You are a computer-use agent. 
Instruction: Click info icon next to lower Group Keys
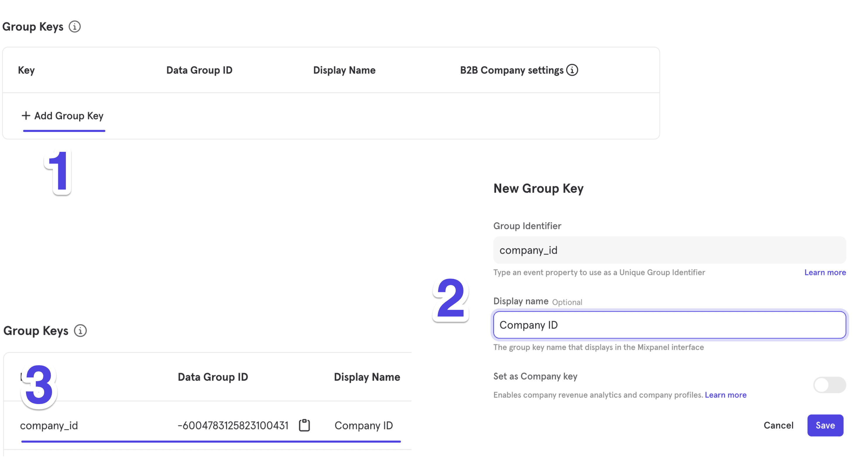point(80,331)
